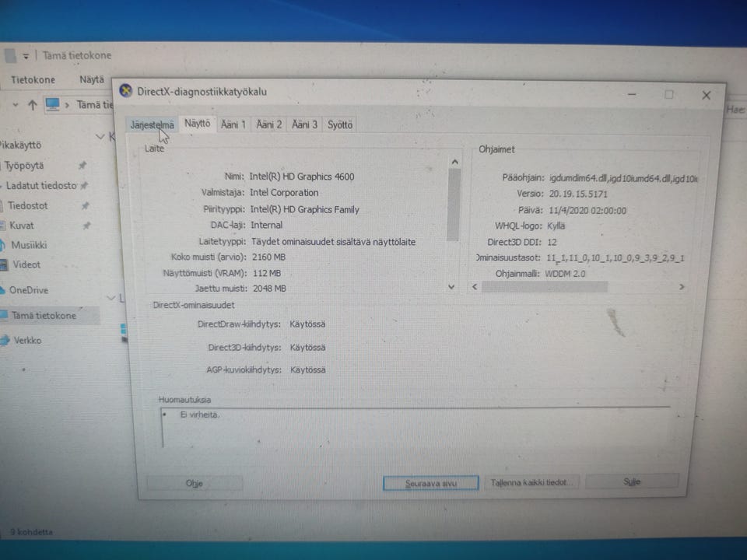Click the DirectX dialog title icon

(x=126, y=90)
